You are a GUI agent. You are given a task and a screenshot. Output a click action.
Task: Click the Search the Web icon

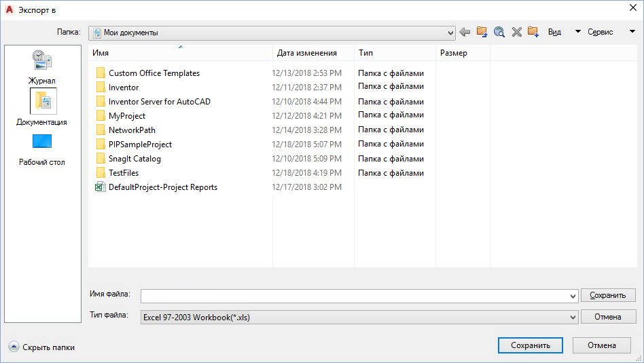(499, 32)
